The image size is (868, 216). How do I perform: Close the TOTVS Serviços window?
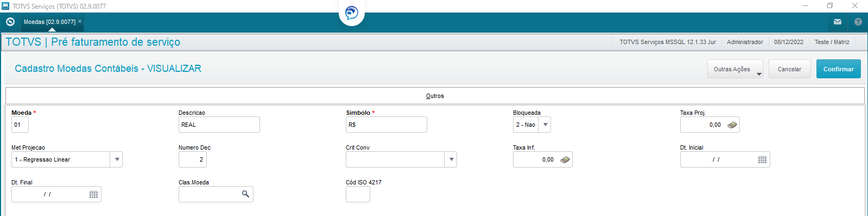(x=855, y=5)
